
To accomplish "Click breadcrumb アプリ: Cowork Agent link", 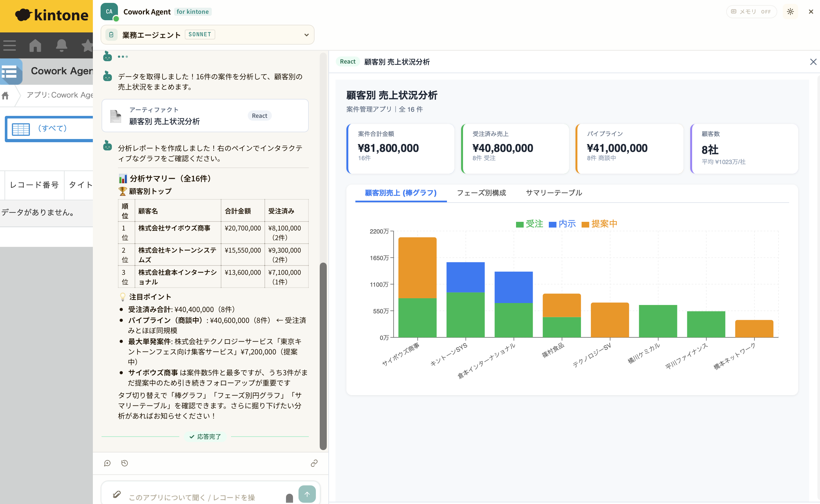I will 60,95.
